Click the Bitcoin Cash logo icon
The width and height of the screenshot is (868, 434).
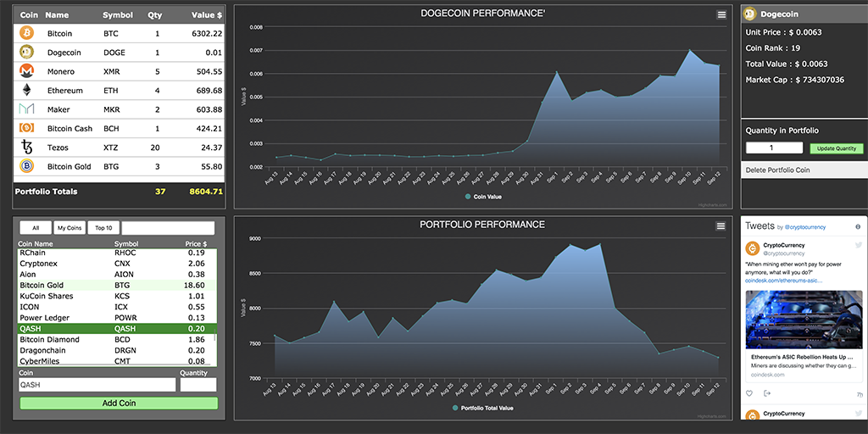tap(26, 128)
